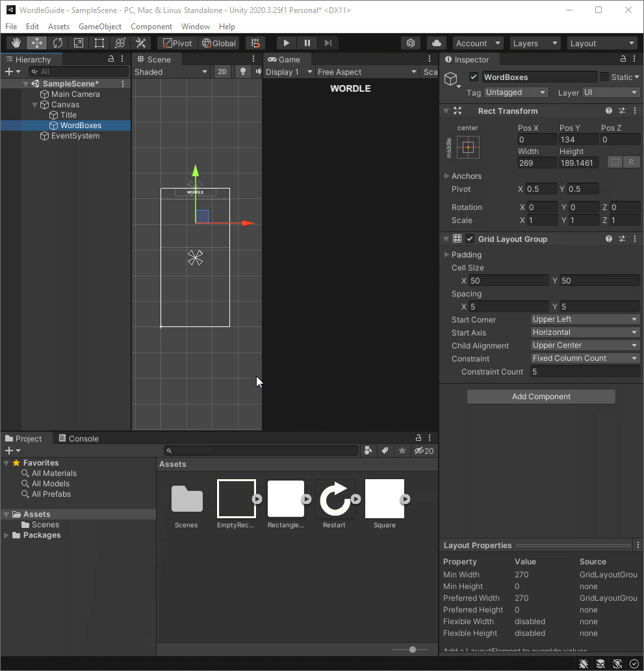
Task: Open the Start Corner dropdown
Action: pos(584,319)
